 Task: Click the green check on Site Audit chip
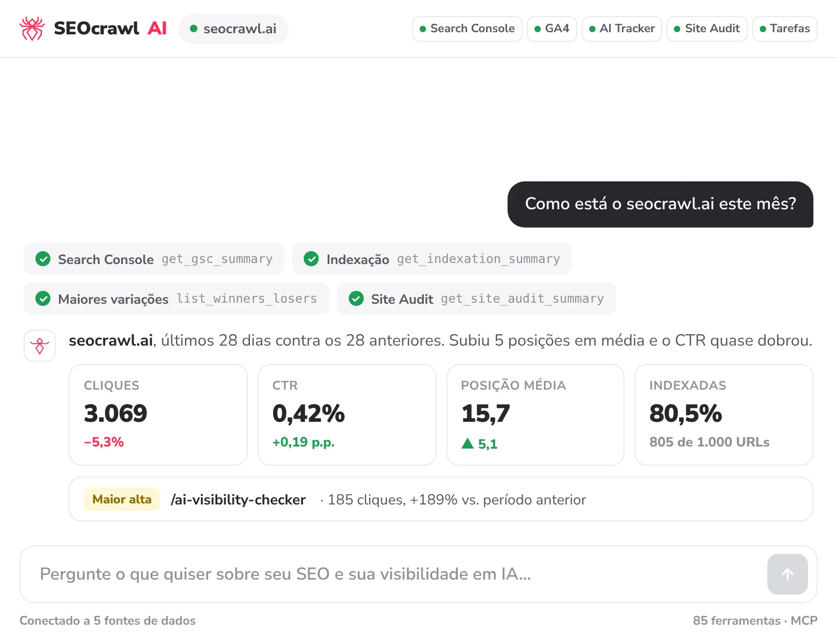pos(356,298)
